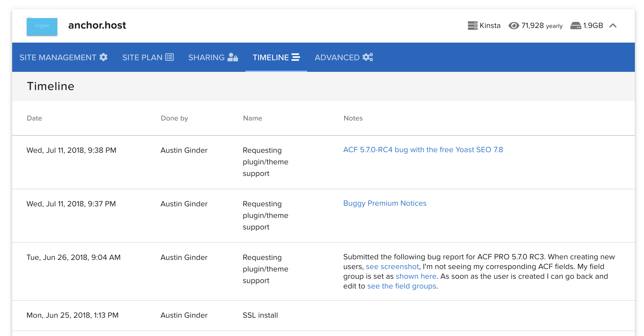This screenshot has height=336, width=644.
Task: Open the see the field groups link
Action: pyautogui.click(x=402, y=286)
